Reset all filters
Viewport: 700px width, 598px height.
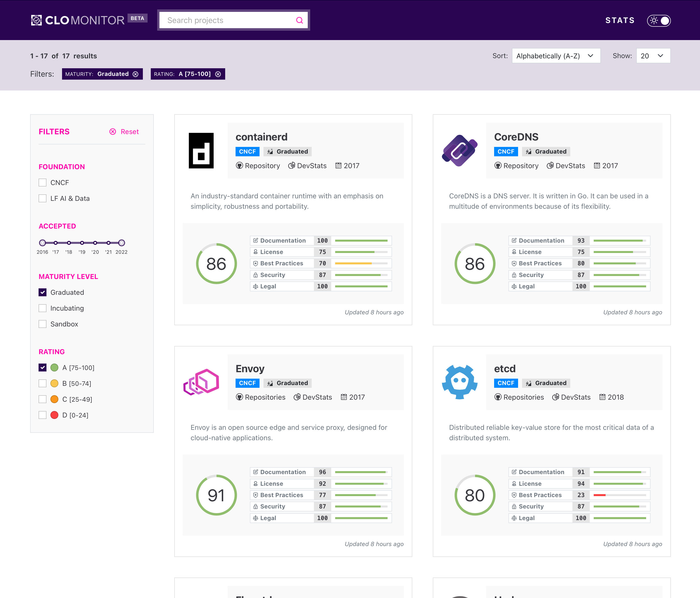[x=124, y=132]
